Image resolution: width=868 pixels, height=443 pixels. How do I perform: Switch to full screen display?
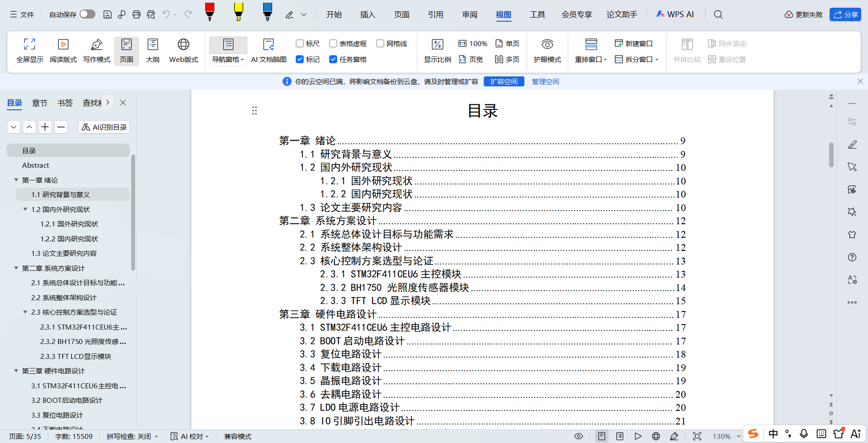(x=30, y=50)
